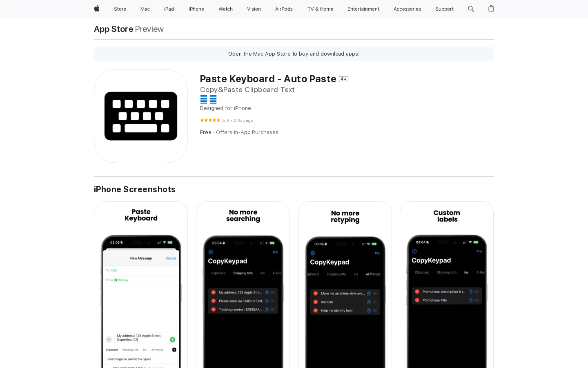The width and height of the screenshot is (588, 368).
Task: Open the iPhone menu item
Action: 196,9
